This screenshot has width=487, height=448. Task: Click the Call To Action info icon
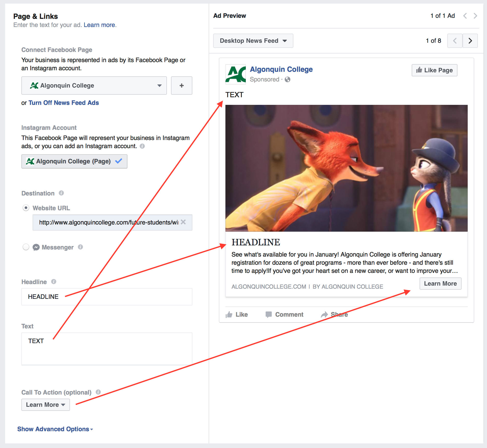(x=98, y=392)
